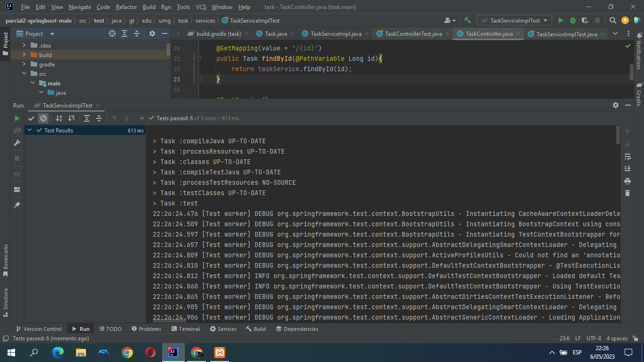The height and width of the screenshot is (362, 644).
Task: Open the Run panel gear settings
Action: [615, 105]
